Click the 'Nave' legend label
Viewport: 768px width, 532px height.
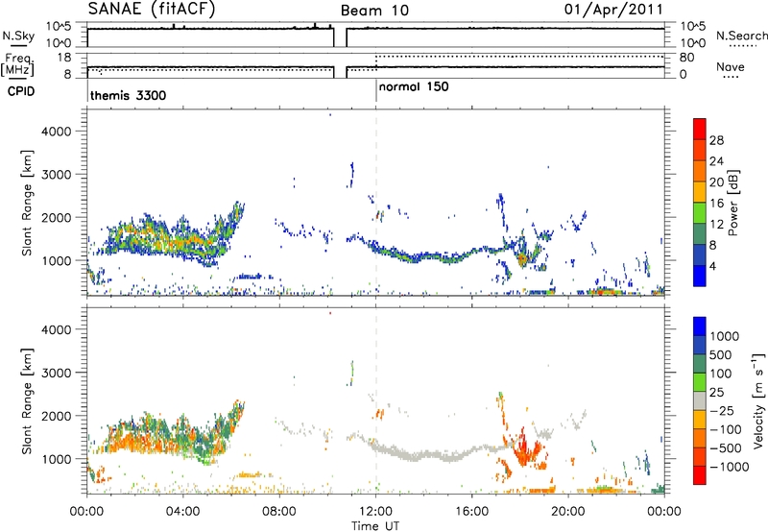(x=731, y=67)
